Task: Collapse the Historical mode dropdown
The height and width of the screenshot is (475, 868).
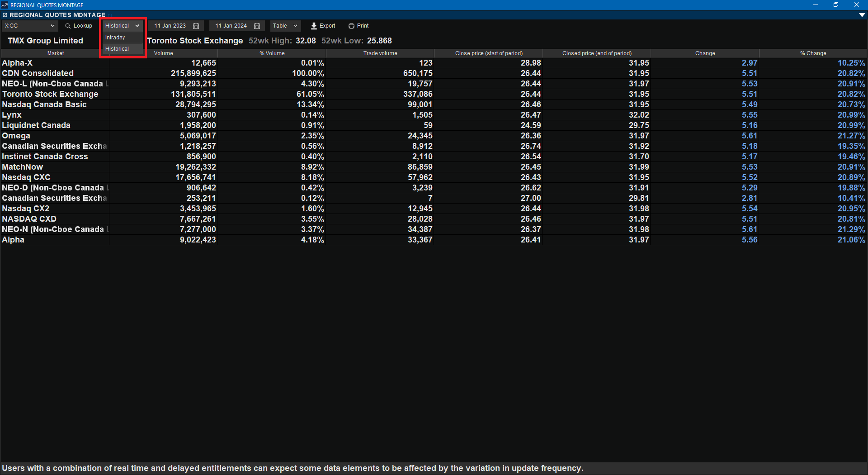Action: tap(123, 26)
